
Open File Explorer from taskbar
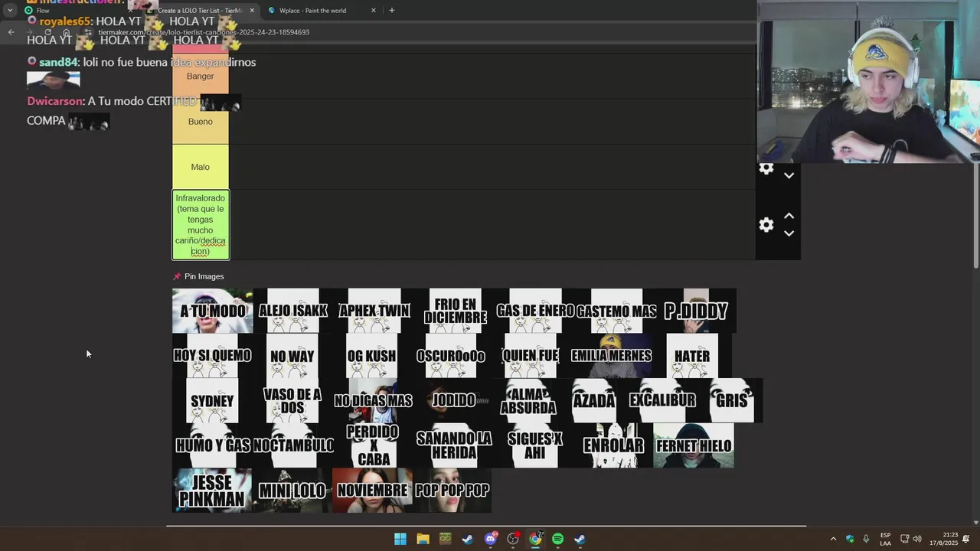click(423, 539)
